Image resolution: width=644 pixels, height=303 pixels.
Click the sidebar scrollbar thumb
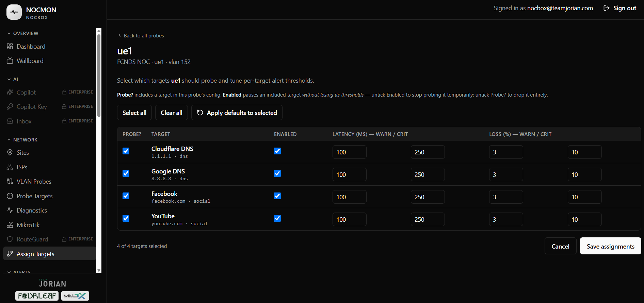99,75
